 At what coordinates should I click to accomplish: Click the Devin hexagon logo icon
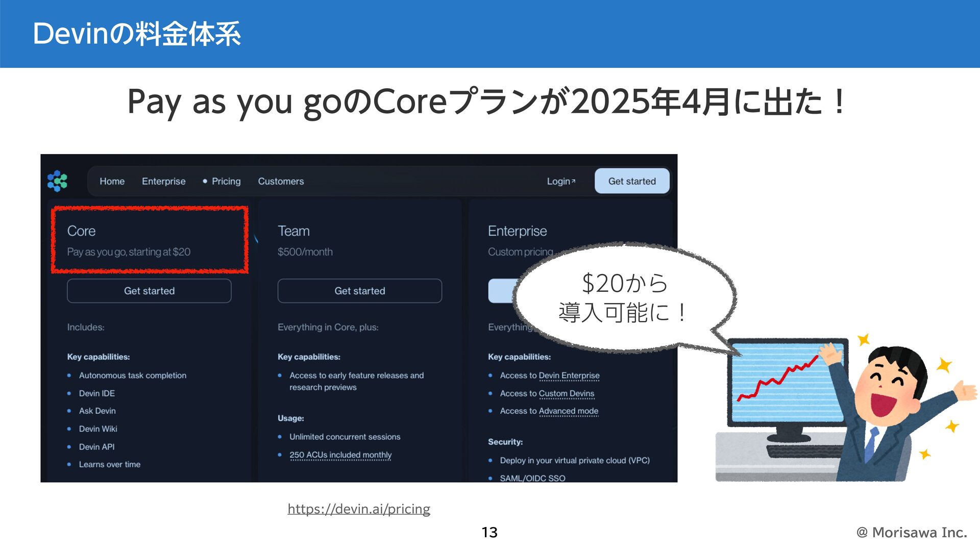tap(57, 181)
